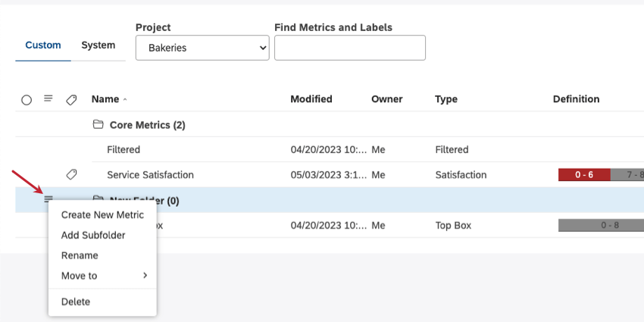Sort by Name column ascending arrow
The image size is (644, 322).
tap(125, 99)
